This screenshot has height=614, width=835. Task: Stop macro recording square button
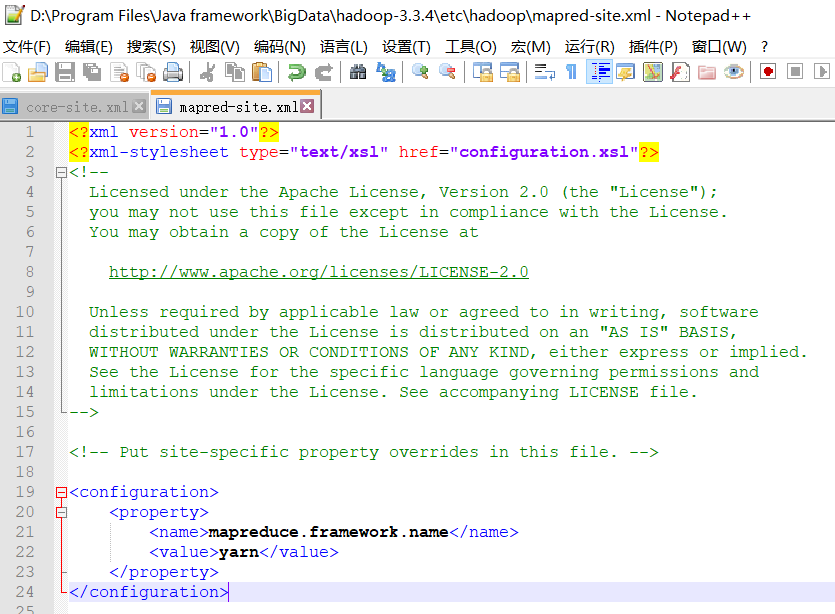(x=795, y=72)
